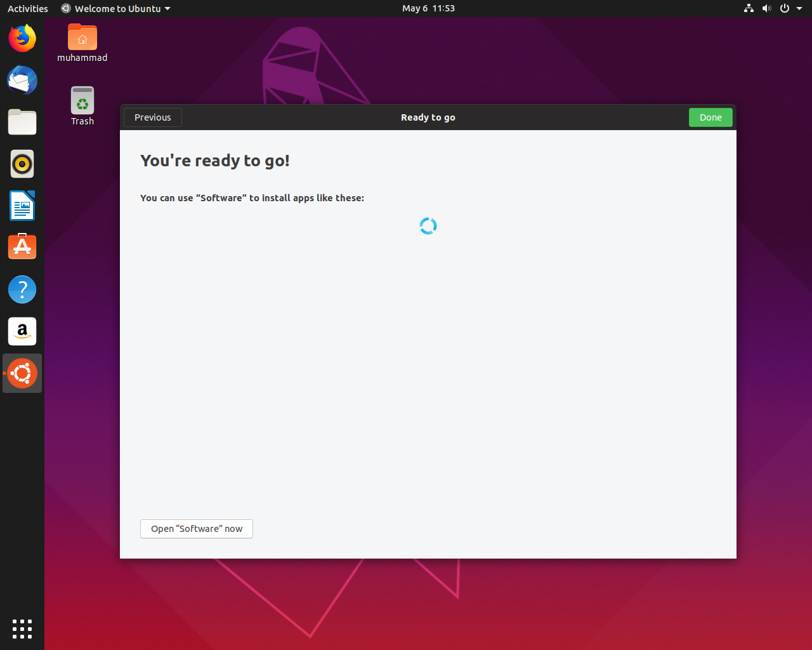Open the Help dock icon

click(22, 289)
